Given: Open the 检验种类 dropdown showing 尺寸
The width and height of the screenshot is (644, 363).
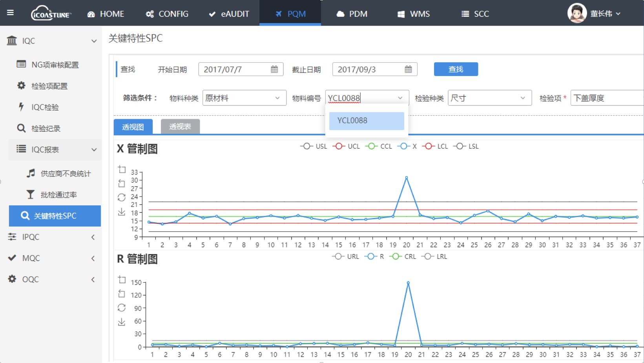Looking at the screenshot, I should click(490, 98).
